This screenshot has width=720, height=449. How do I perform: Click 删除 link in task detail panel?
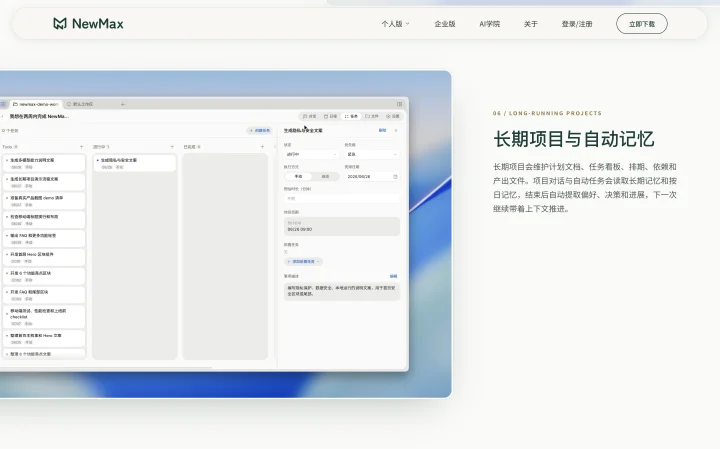click(x=382, y=130)
